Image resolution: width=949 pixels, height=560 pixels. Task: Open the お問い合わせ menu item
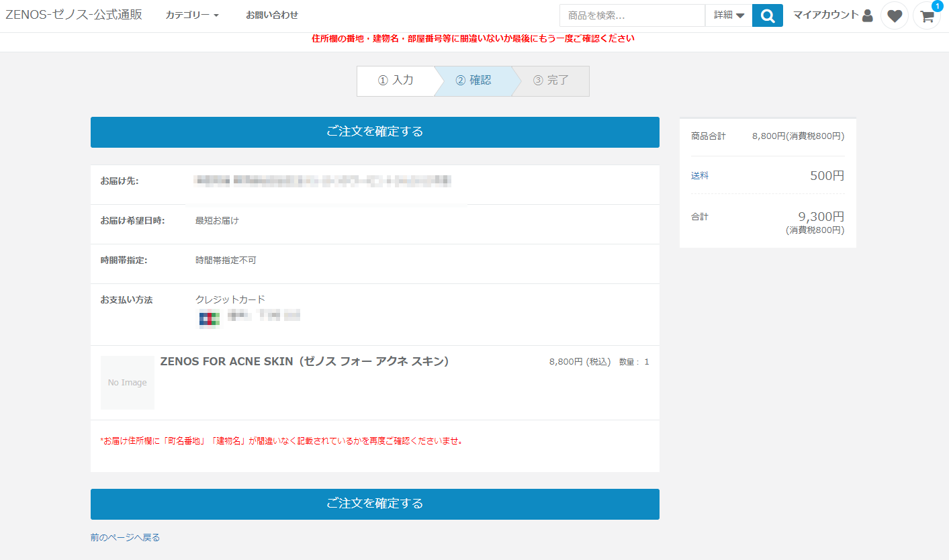pos(272,15)
